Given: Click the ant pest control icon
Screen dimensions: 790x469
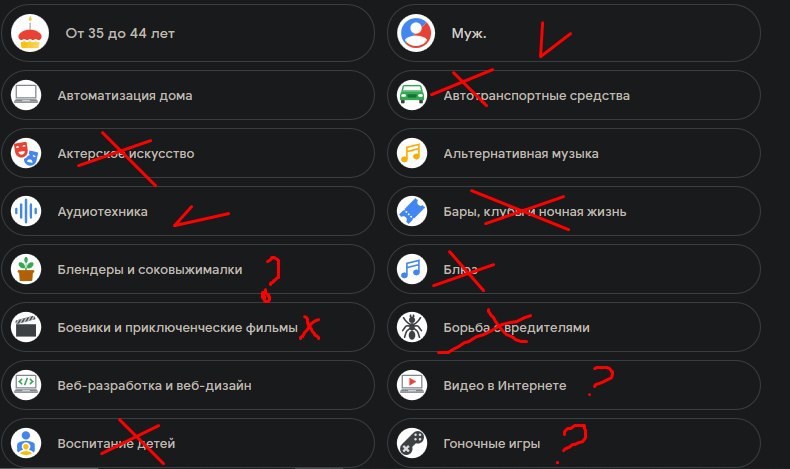Looking at the screenshot, I should coord(412,327).
